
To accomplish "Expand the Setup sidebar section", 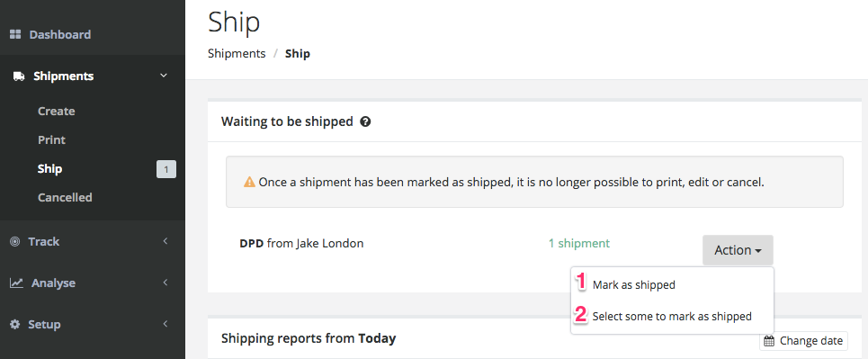I will pos(165,324).
